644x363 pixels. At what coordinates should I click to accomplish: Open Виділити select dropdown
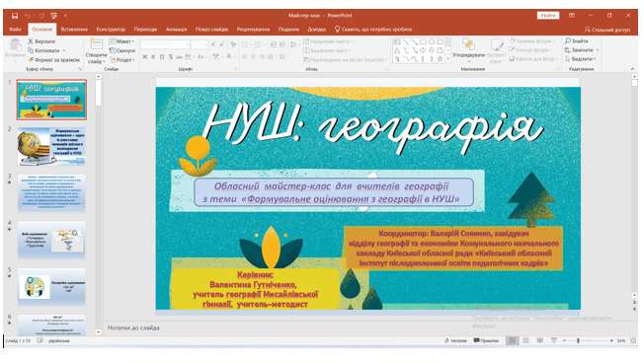coord(581,59)
